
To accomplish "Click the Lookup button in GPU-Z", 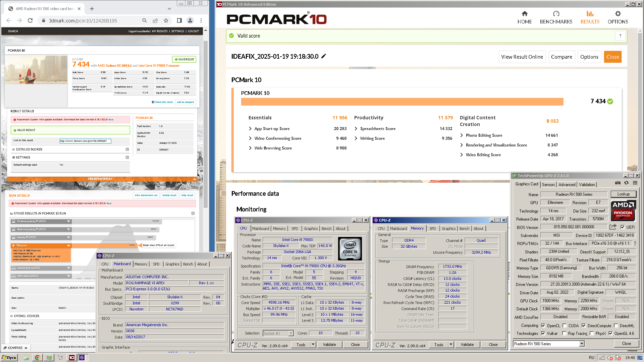I will click(623, 194).
